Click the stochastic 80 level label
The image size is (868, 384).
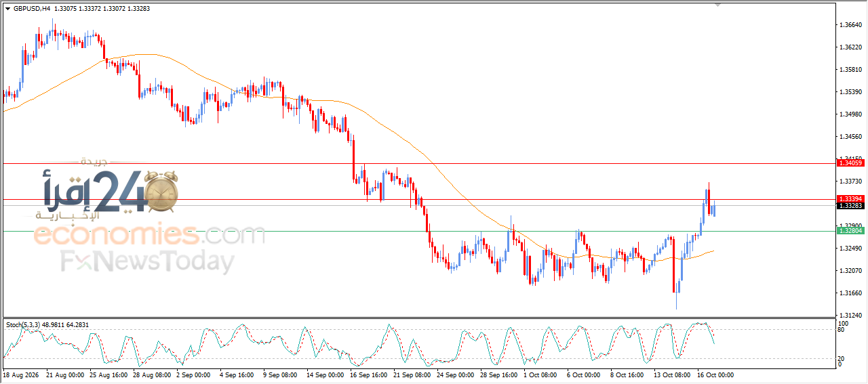pos(842,330)
